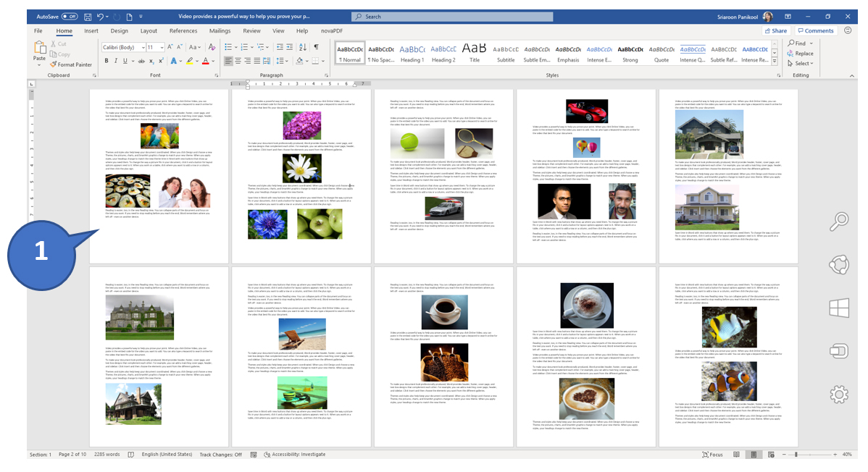Screen dimensions: 868x472
Task: Open the Select dropdown in Editing
Action: pyautogui.click(x=801, y=63)
